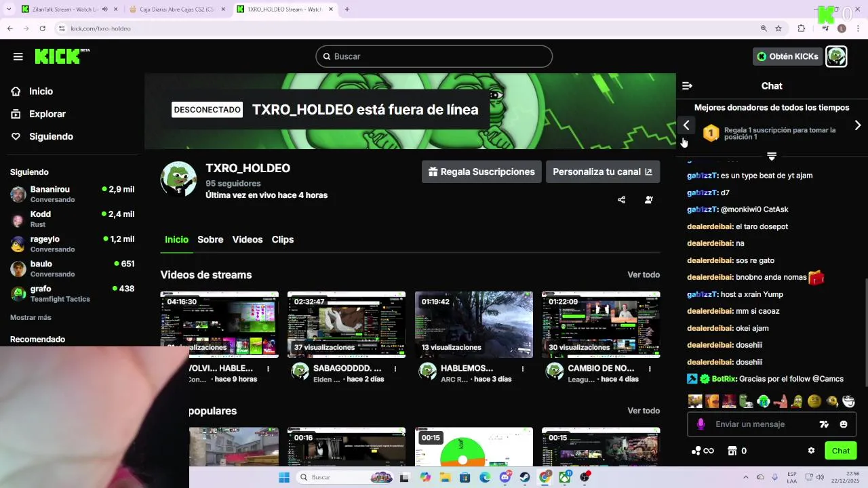Click the TXRO_HOLDEO channel avatar
The width and height of the screenshot is (868, 488).
coord(178,179)
